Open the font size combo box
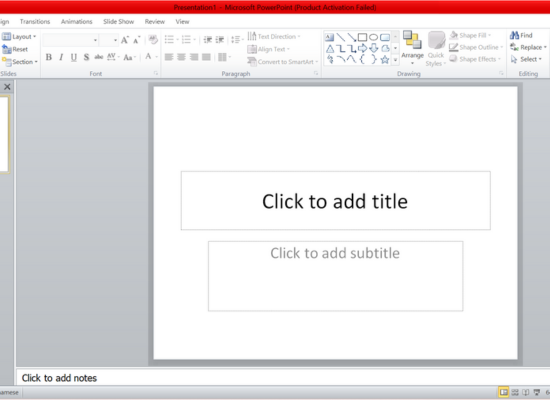Screen dimensions: 550x400 (x=108, y=40)
